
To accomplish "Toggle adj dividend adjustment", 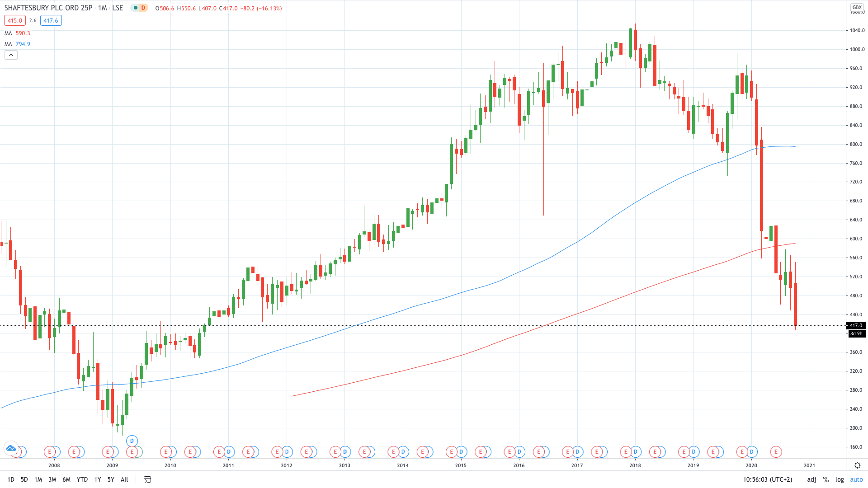I will tap(812, 479).
